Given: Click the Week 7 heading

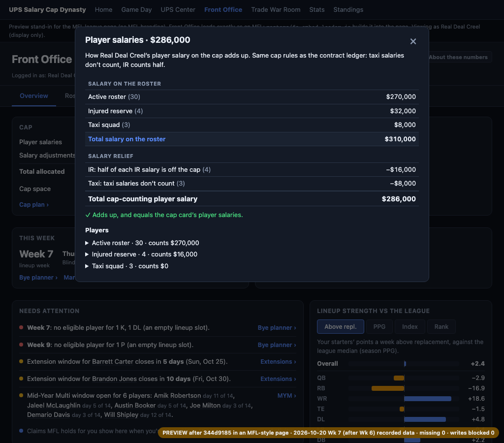Looking at the screenshot, I should pyautogui.click(x=36, y=254).
